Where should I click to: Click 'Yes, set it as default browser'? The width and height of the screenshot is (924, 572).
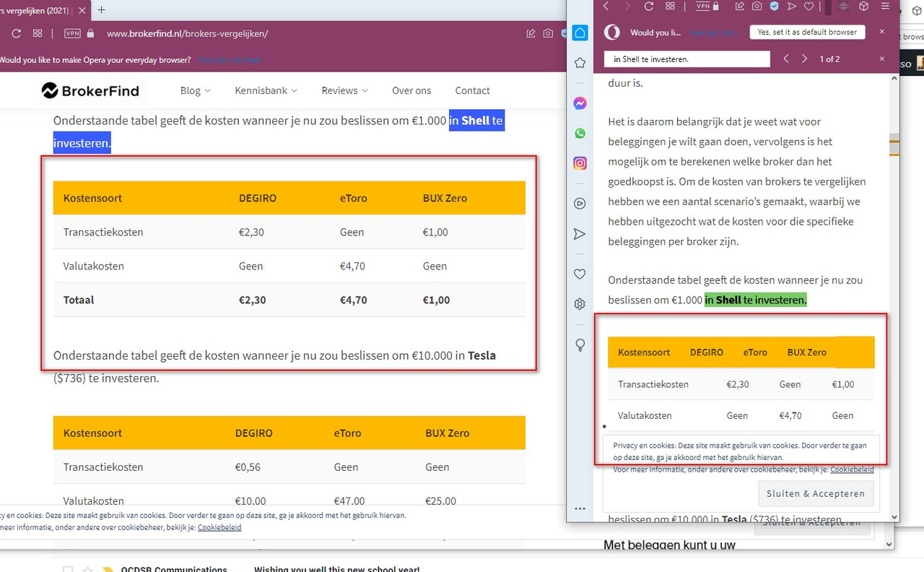click(x=806, y=32)
